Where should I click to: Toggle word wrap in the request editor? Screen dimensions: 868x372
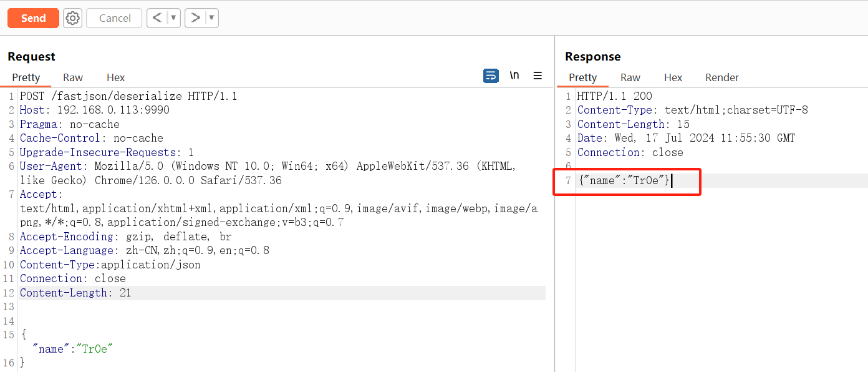point(491,75)
